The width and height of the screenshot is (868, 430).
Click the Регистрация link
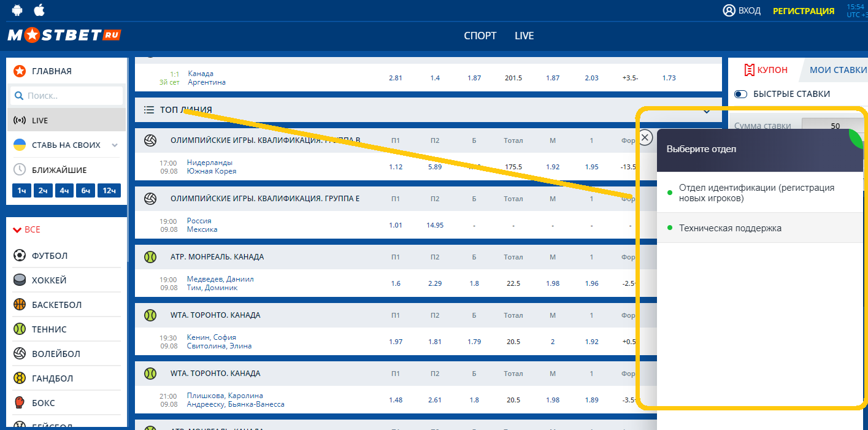coord(803,11)
